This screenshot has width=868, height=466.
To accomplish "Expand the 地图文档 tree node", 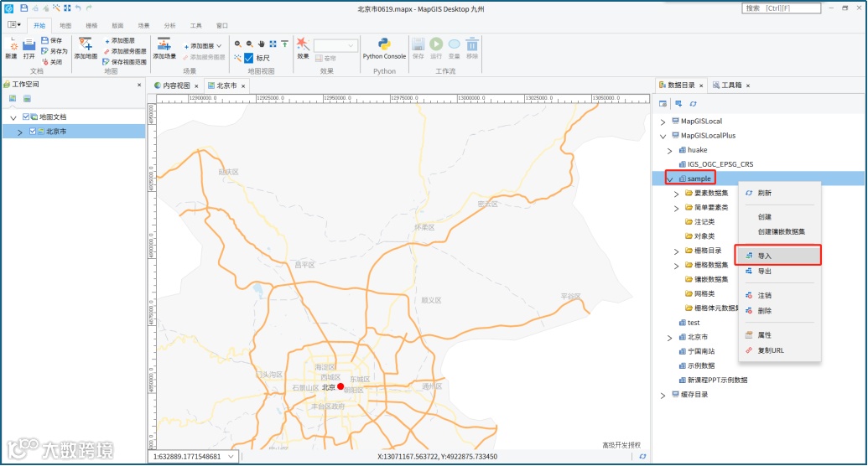I will click(13, 117).
